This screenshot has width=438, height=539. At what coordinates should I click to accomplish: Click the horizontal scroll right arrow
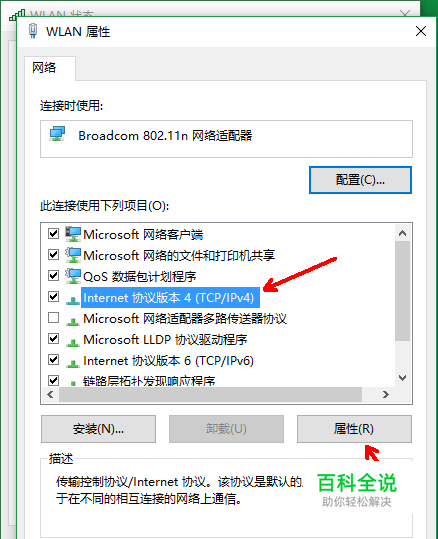pyautogui.click(x=386, y=394)
